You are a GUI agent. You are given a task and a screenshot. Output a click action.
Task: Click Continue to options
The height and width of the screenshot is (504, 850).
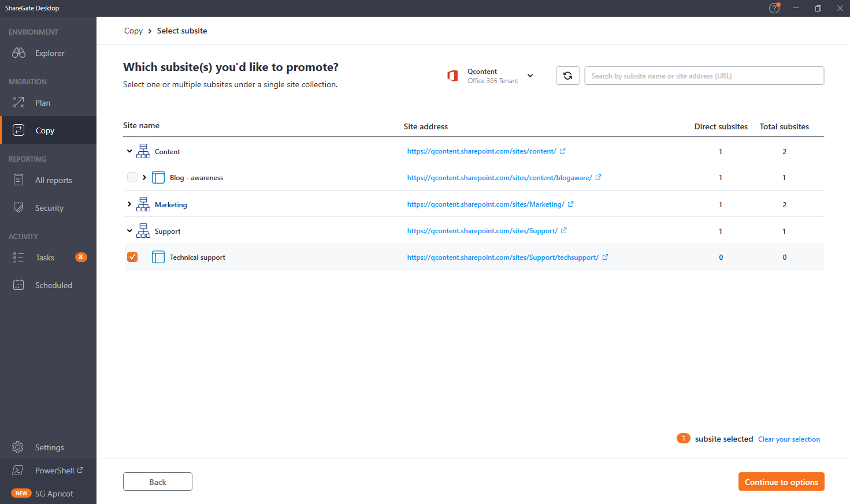[x=781, y=481]
